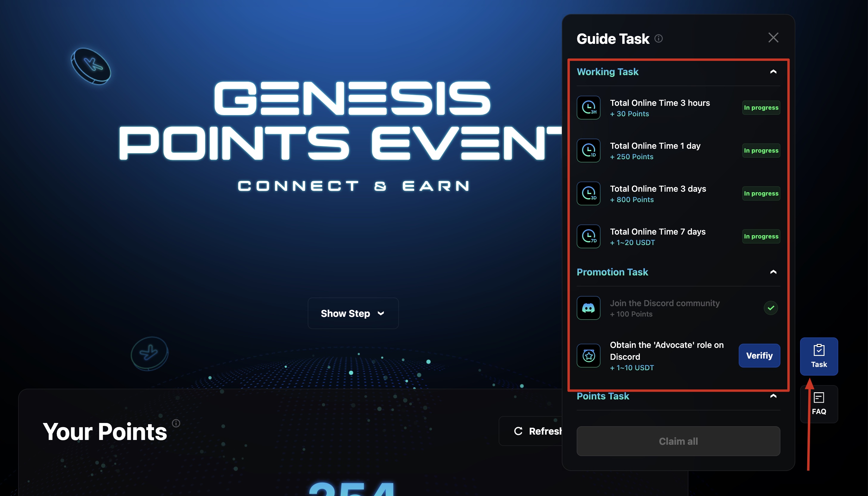868x496 pixels.
Task: Click In progress status for 7 days task
Action: click(x=761, y=236)
